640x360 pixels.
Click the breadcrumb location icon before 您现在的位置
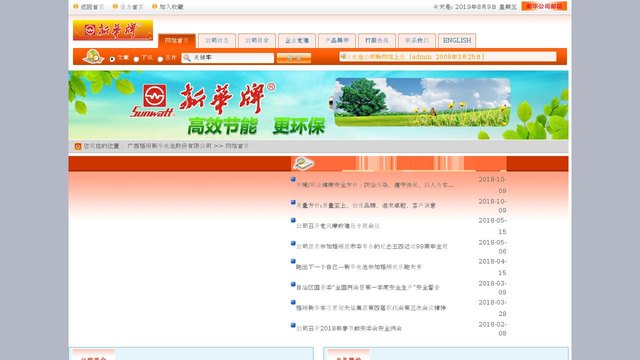[x=78, y=146]
